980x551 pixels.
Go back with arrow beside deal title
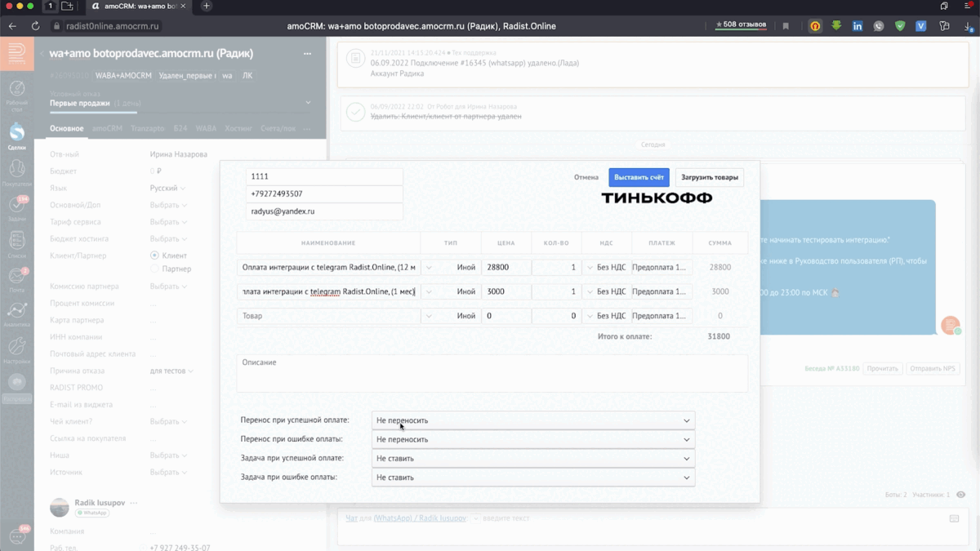[42, 54]
